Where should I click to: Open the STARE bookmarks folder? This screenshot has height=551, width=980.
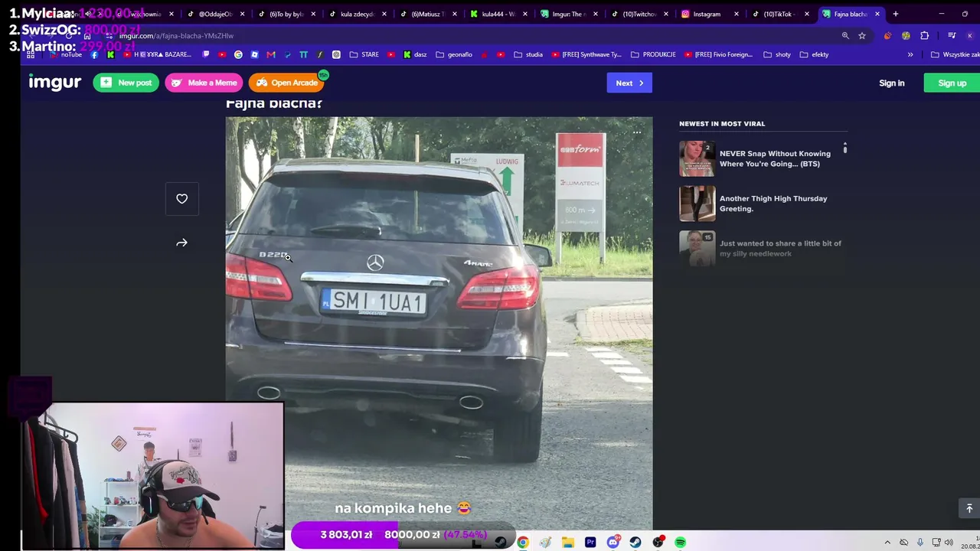click(364, 54)
